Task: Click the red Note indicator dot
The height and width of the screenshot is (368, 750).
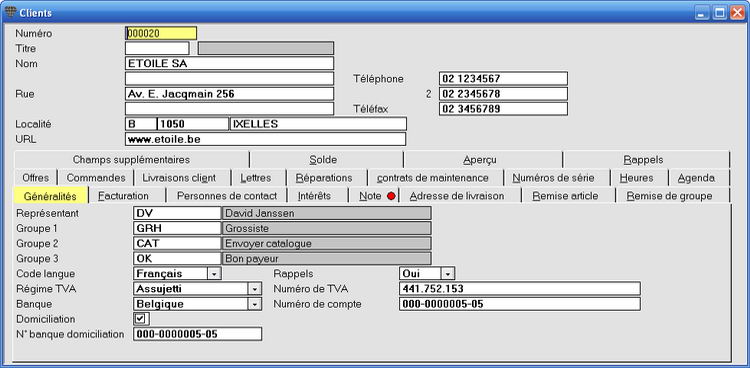Action: [x=391, y=196]
